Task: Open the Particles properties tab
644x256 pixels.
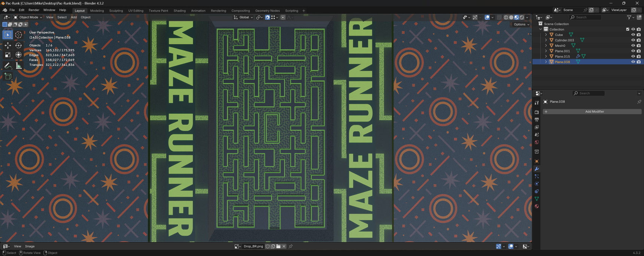Action: coord(537,176)
